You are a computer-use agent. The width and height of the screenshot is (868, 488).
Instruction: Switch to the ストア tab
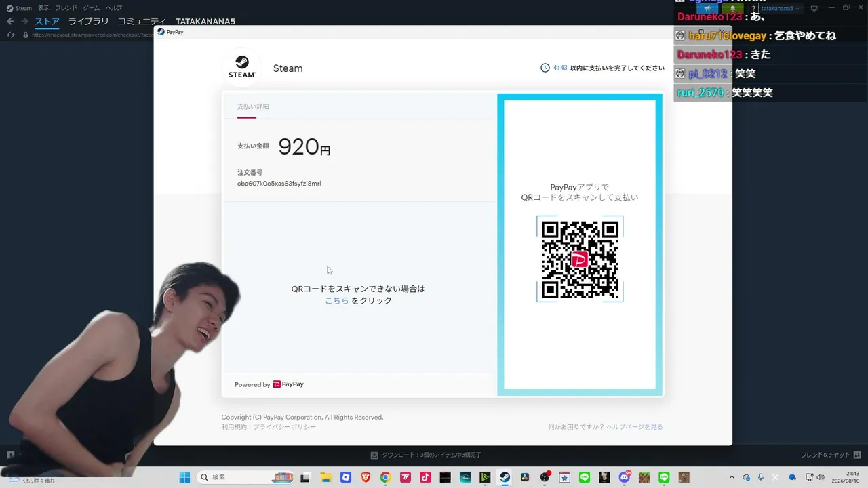[47, 22]
